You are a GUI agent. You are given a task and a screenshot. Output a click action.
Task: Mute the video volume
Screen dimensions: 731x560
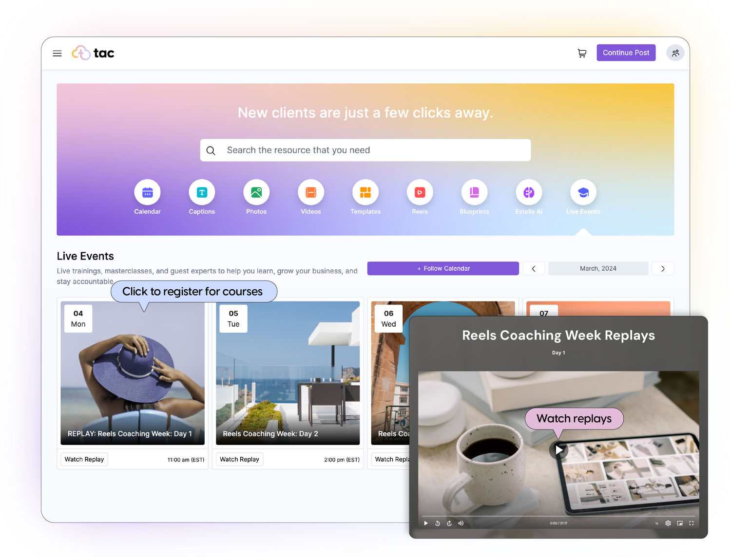pyautogui.click(x=461, y=523)
